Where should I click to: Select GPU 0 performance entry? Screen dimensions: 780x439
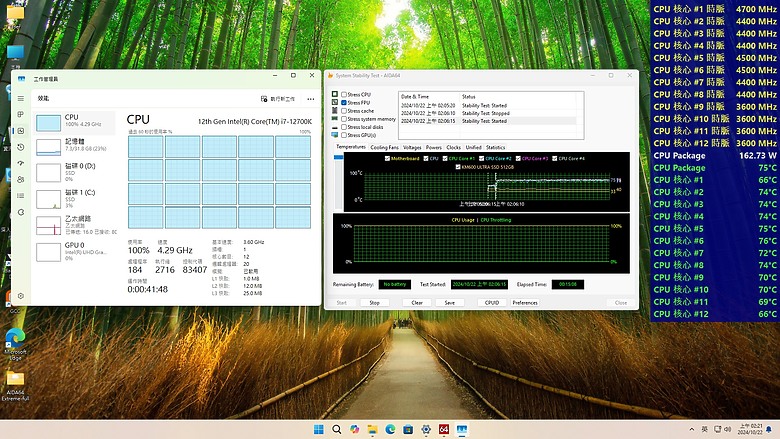[75, 251]
